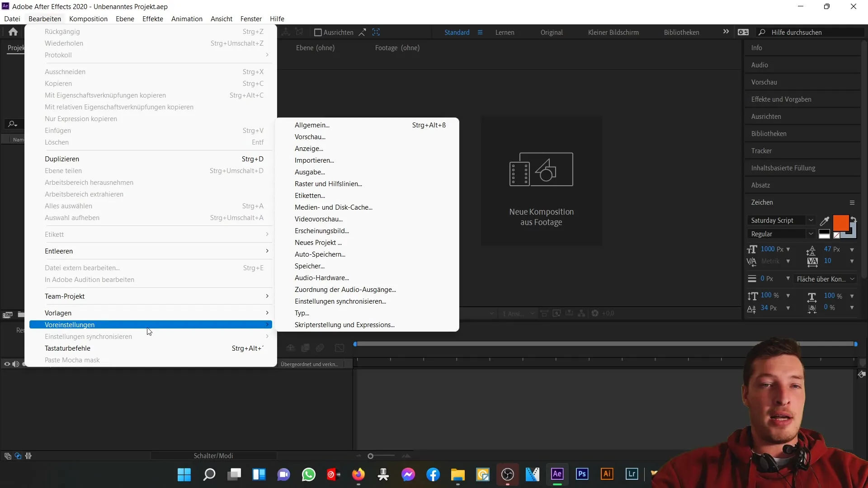Viewport: 868px width, 488px height.
Task: Open Photoshop from the taskbar
Action: 582,474
